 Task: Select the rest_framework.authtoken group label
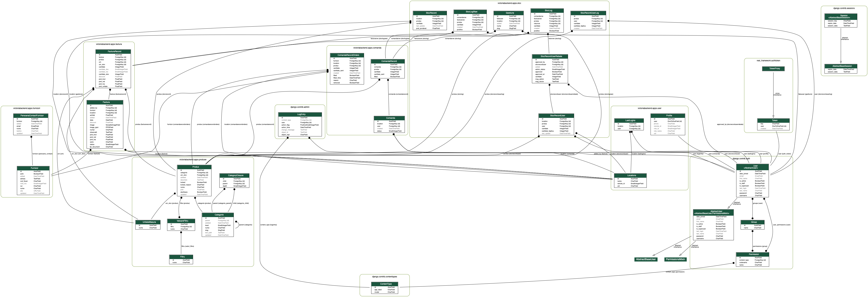coord(768,61)
